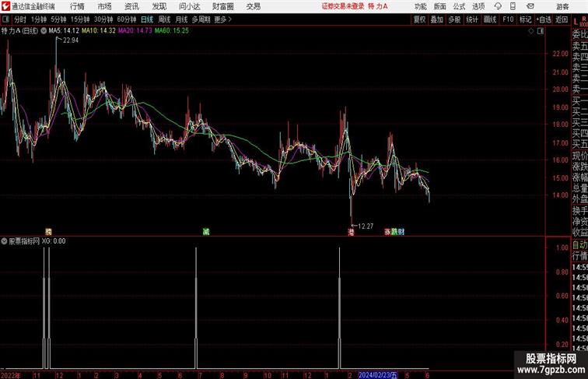
Task: Open the 版面 menu
Action: point(440,6)
